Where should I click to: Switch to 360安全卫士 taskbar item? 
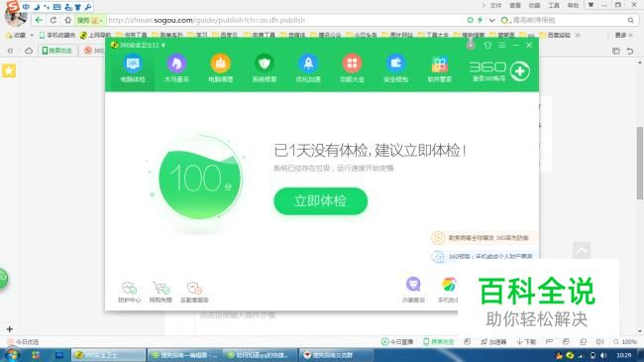click(x=108, y=355)
